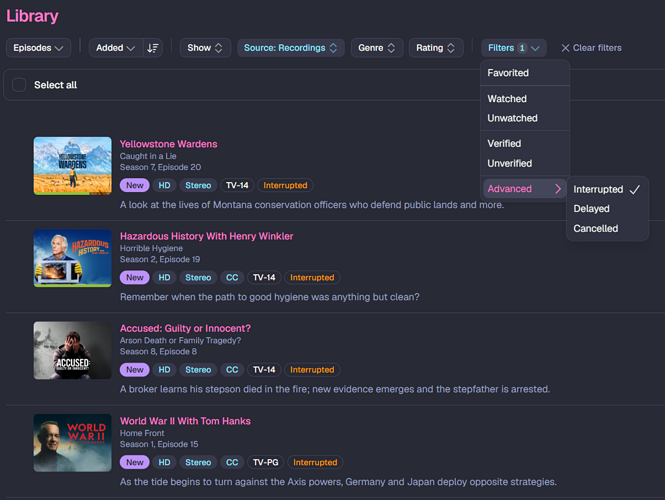Click TV-14 badge on Yellowstone Wardens

point(237,185)
